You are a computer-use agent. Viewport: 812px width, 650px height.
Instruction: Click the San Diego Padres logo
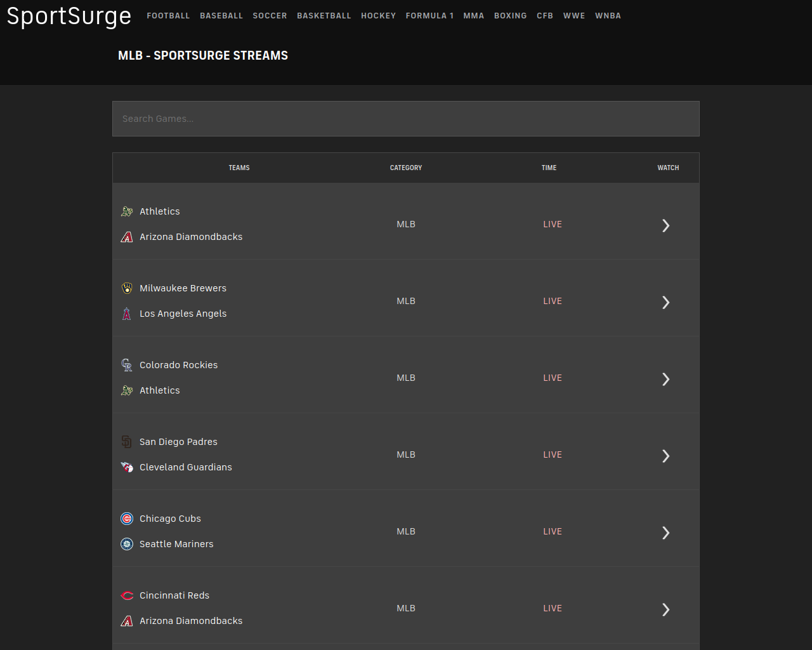(127, 442)
